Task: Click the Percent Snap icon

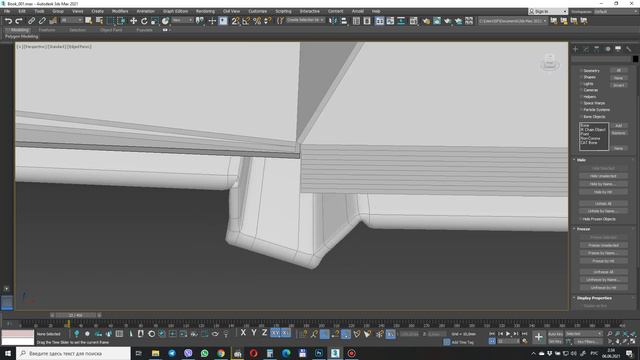Action: 257,21
